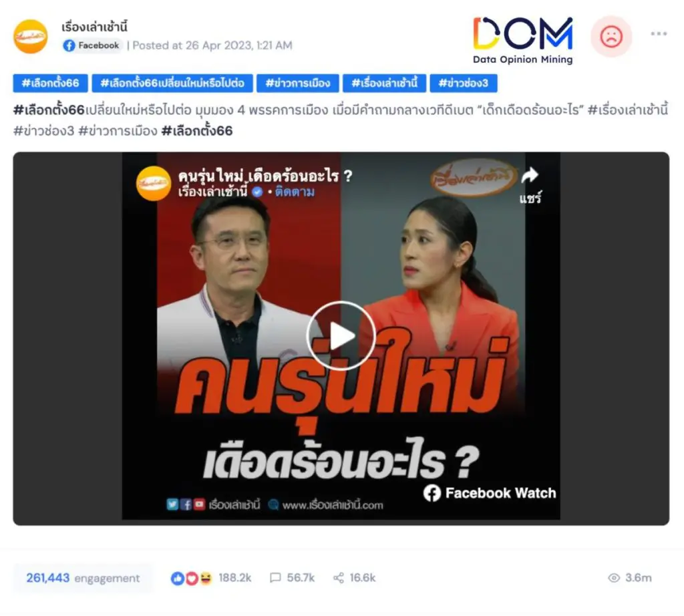Open the เรื่องเล่าเช้านี้ page name
Viewport: 684px width, 616px height.
(94, 27)
